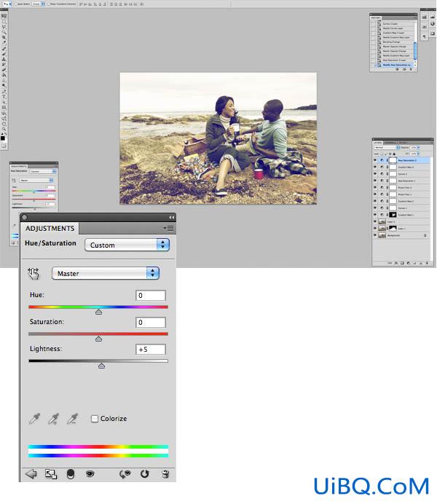Select the History tab
This screenshot has width=437, height=504.
pos(376,17)
